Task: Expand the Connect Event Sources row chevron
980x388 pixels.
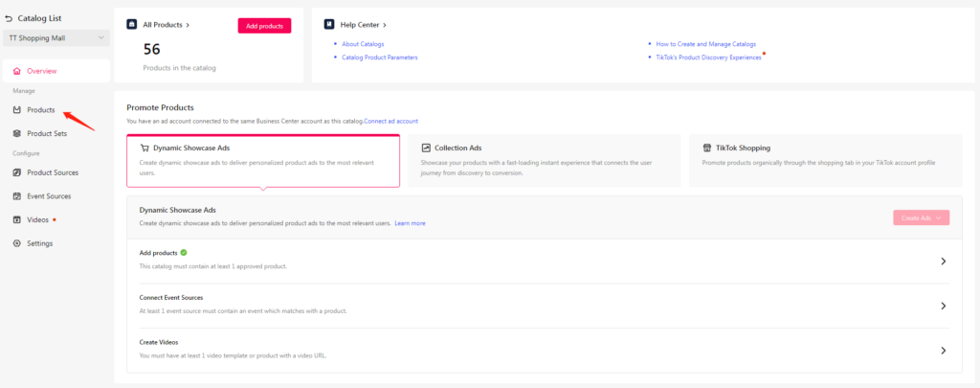Action: coord(944,306)
